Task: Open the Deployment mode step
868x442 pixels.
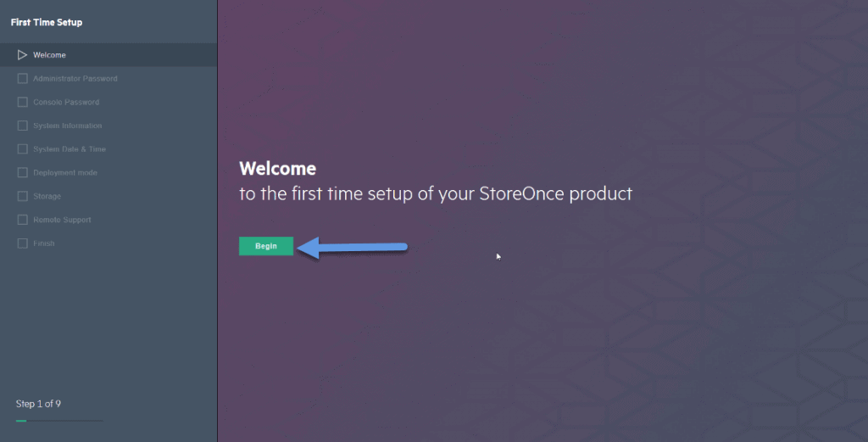Action: (x=64, y=173)
